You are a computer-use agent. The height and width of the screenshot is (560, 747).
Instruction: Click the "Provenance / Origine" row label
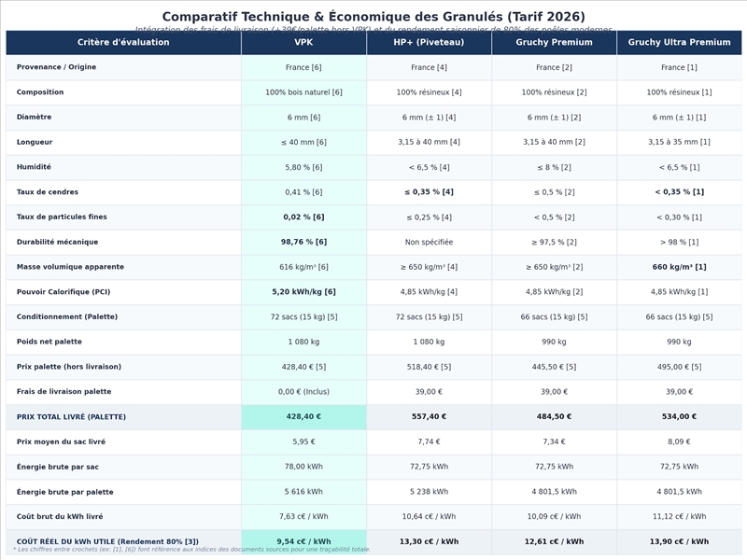[x=56, y=67]
